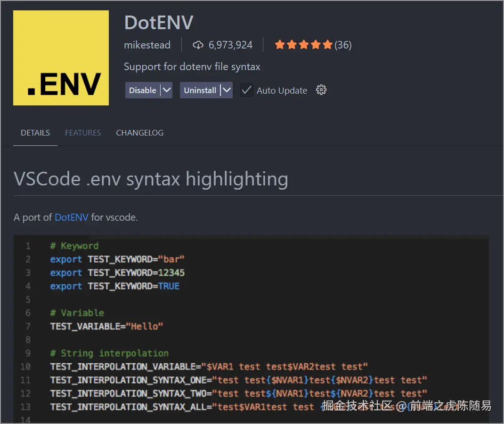504x424 pixels.
Task: Click the "# Variable" comment line
Action: pos(77,313)
